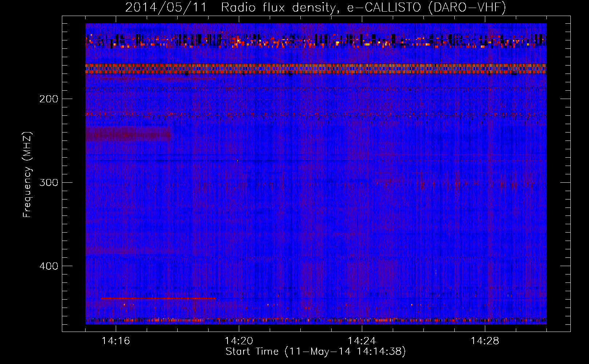Image resolution: width=589 pixels, height=364 pixels.
Task: Click the "Frequency (MHZ)" axis label
Action: pyautogui.click(x=27, y=175)
